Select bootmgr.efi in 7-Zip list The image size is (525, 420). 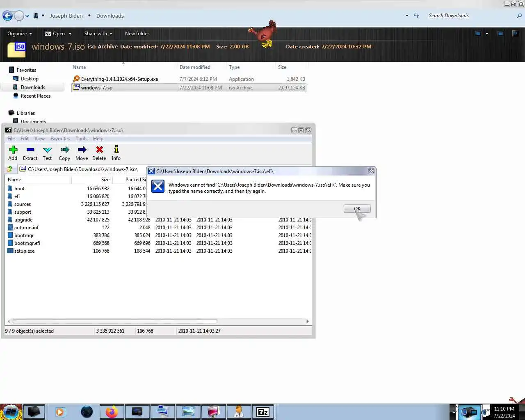(x=27, y=243)
